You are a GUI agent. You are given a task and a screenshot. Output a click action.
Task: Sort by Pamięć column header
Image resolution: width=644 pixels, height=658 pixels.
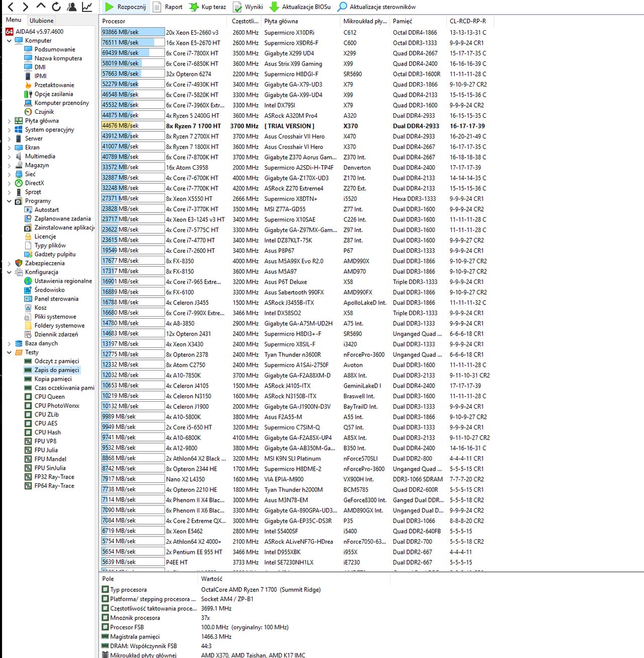pyautogui.click(x=418, y=21)
